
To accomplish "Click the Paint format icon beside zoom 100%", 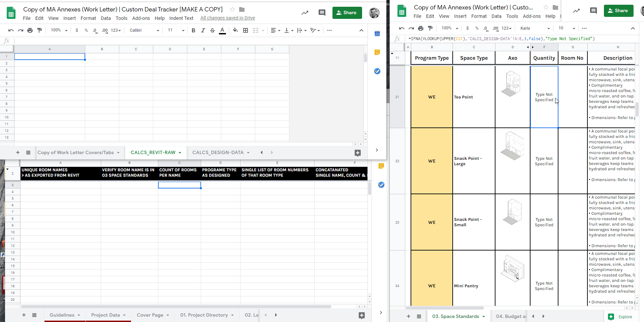I will coord(40,30).
